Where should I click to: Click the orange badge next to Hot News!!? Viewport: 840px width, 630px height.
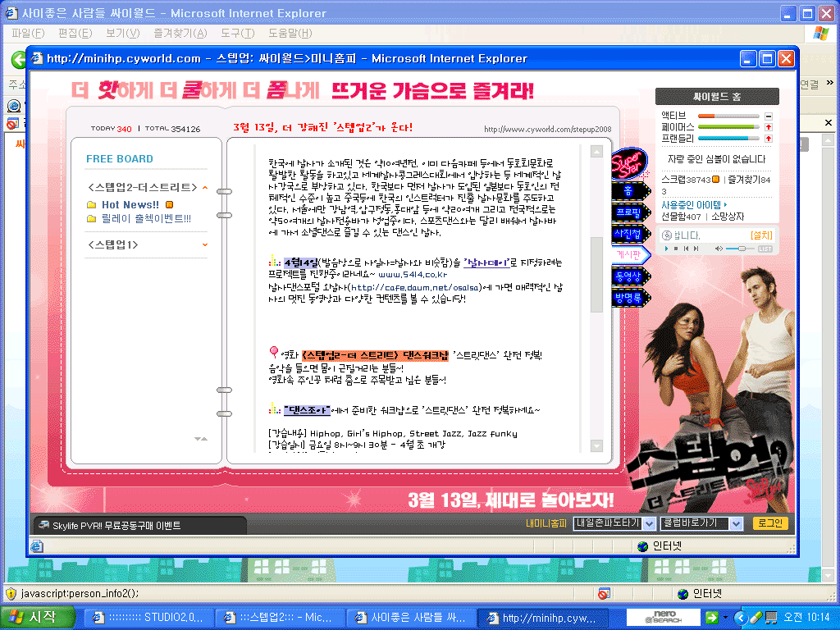click(169, 204)
